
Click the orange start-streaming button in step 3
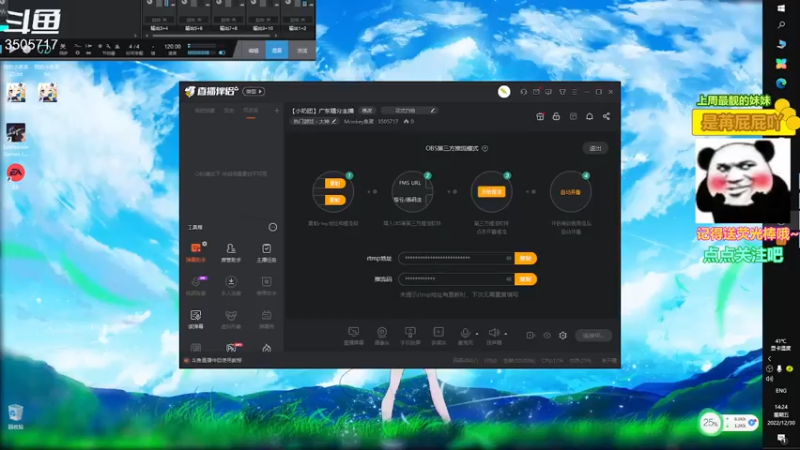[x=491, y=192]
